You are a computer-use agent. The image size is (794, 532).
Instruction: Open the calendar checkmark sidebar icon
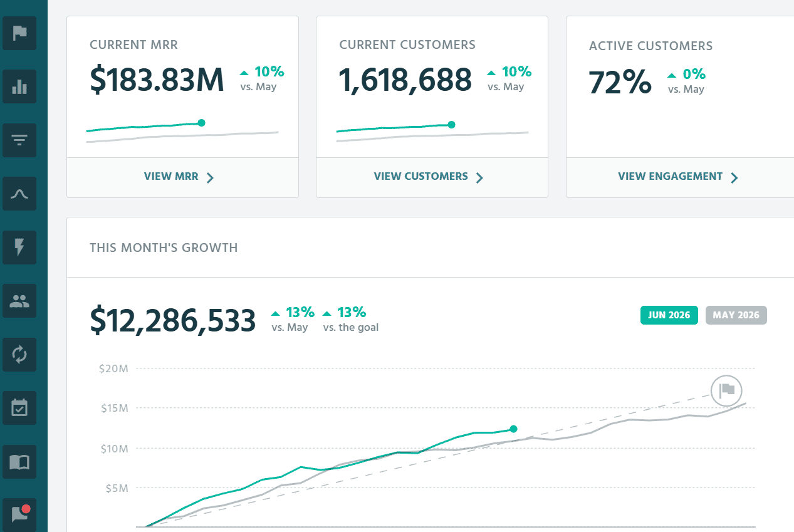pos(19,408)
